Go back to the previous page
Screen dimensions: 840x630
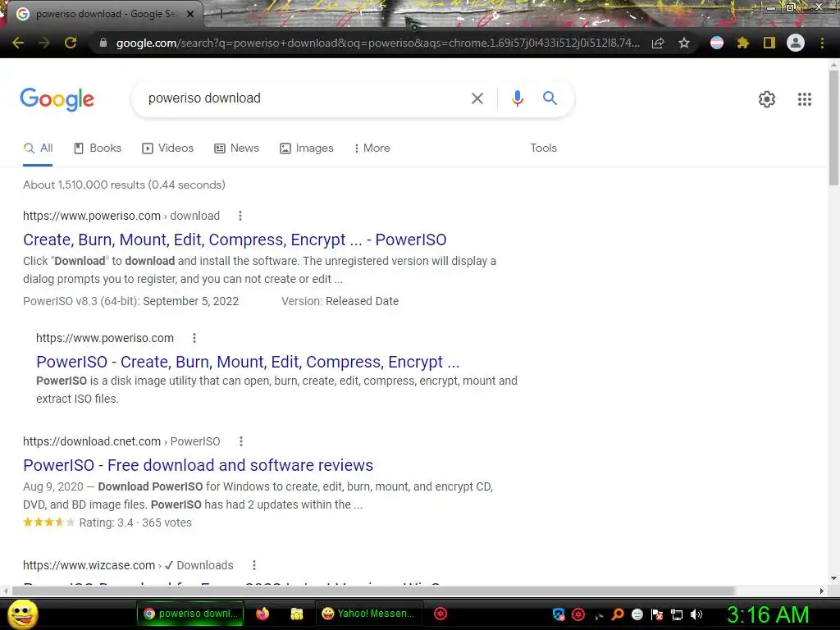point(18,43)
